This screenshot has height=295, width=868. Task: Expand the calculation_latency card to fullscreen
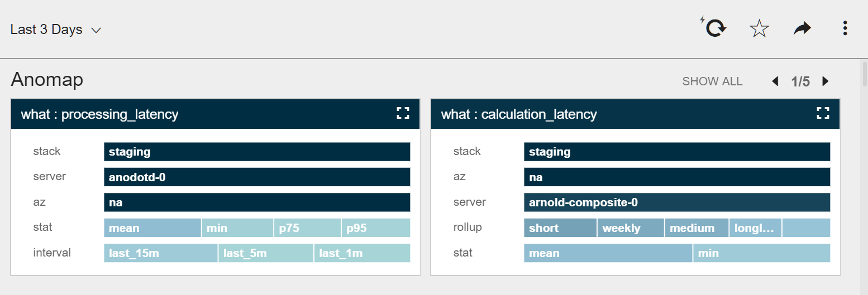click(x=823, y=114)
